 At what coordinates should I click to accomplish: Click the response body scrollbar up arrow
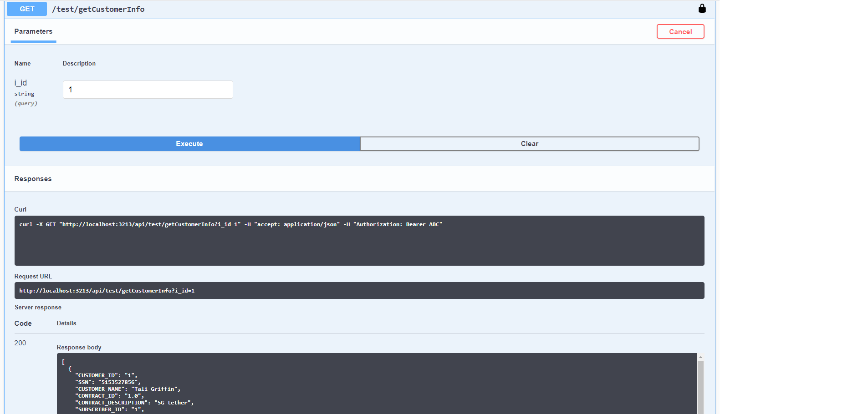coord(700,357)
